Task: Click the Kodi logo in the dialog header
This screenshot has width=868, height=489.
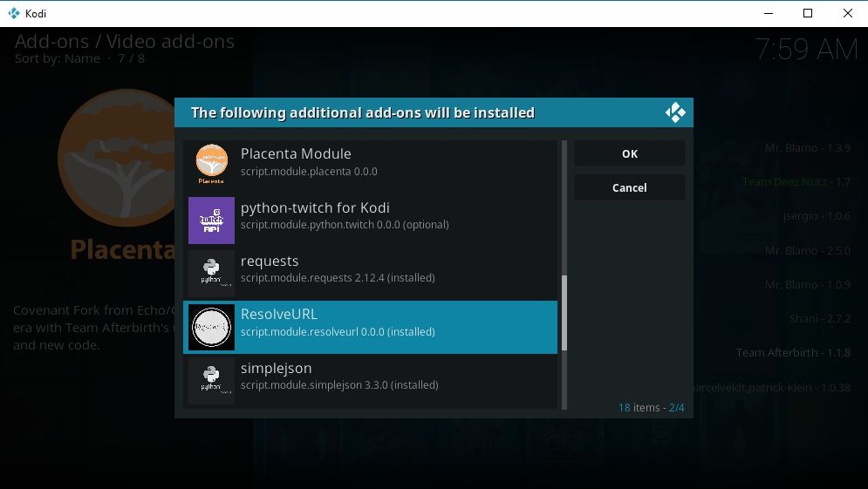Action: pos(675,112)
